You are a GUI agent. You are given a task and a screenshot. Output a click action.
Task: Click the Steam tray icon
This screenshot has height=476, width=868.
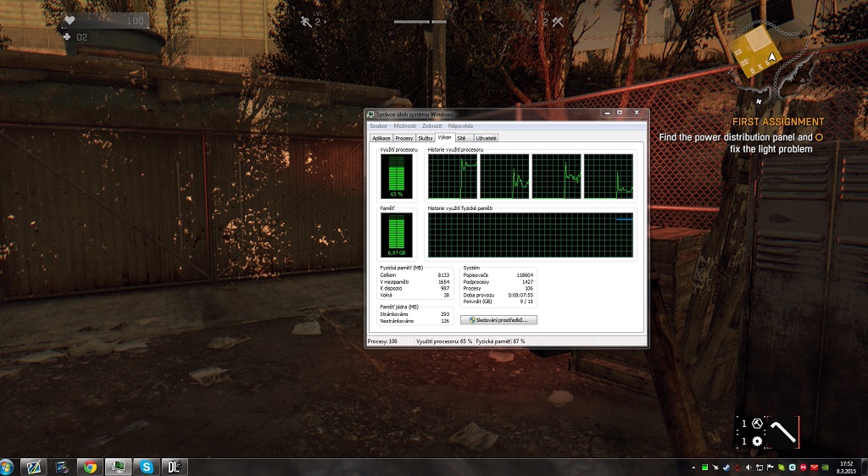coord(726,468)
